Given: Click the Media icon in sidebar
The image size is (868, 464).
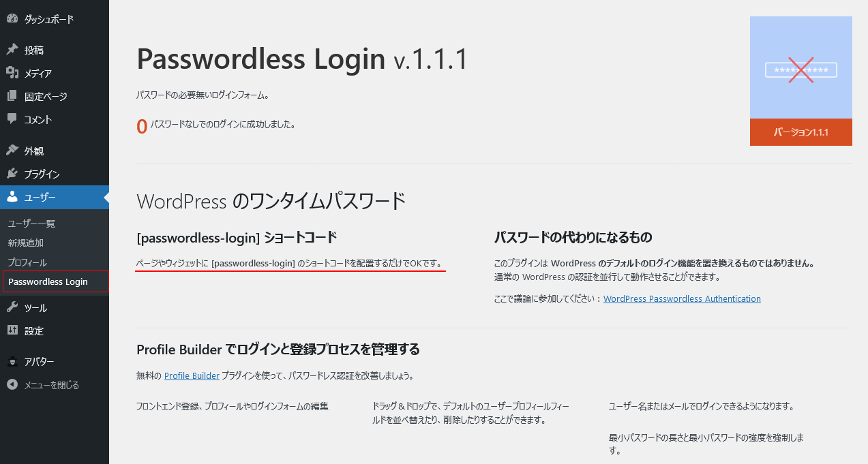Looking at the screenshot, I should coord(12,73).
